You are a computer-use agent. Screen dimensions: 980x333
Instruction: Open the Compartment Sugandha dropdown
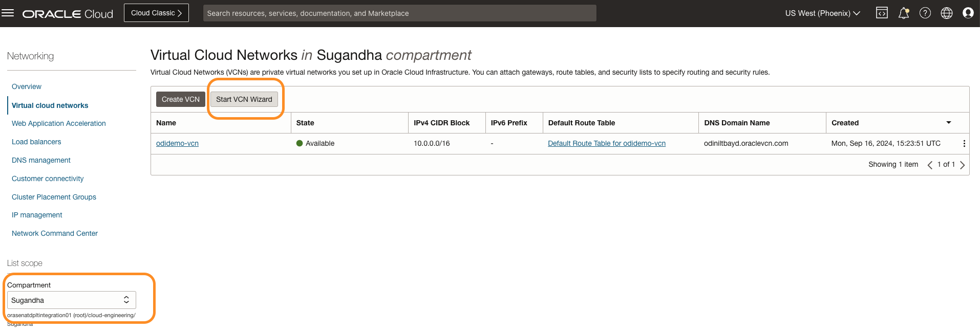coord(71,300)
